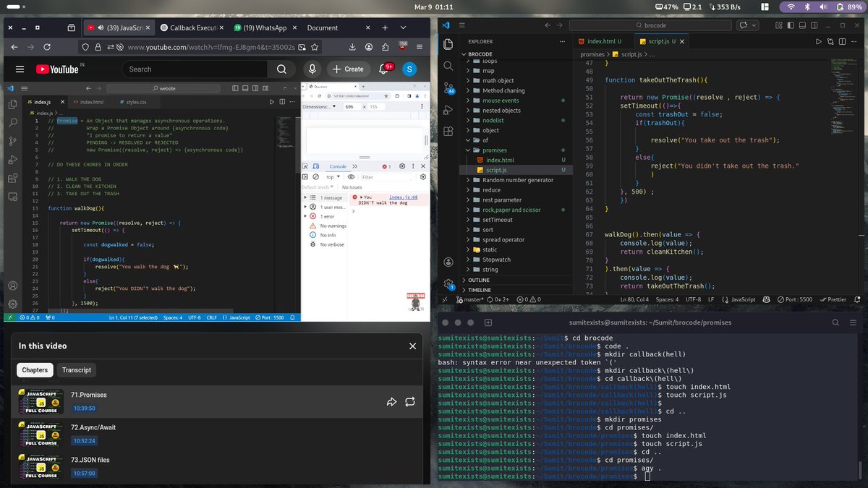Click battery 89% indicator in top bar

point(848,7)
